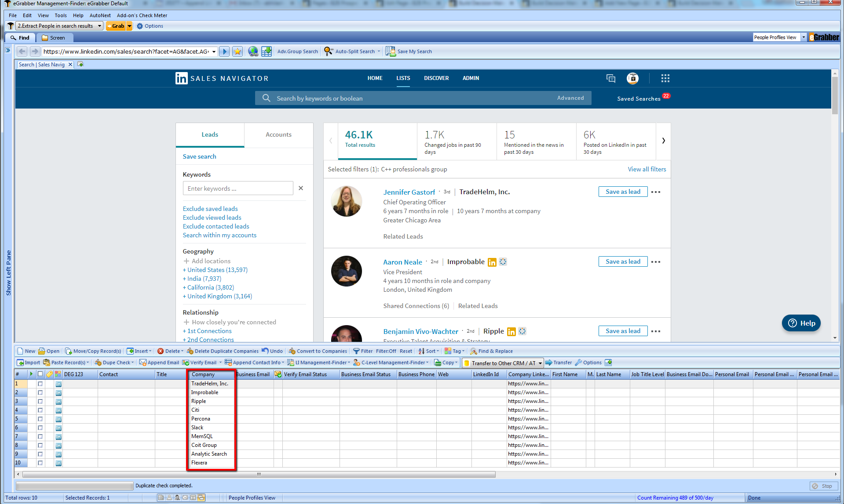Tick checkbox for row 10 Flexera
The width and height of the screenshot is (844, 504).
[40, 463]
